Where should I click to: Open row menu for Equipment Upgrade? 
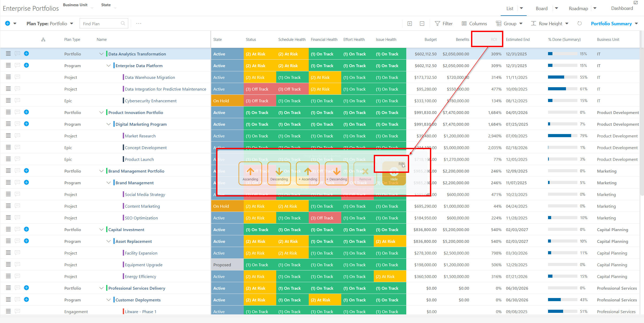[x=8, y=264]
